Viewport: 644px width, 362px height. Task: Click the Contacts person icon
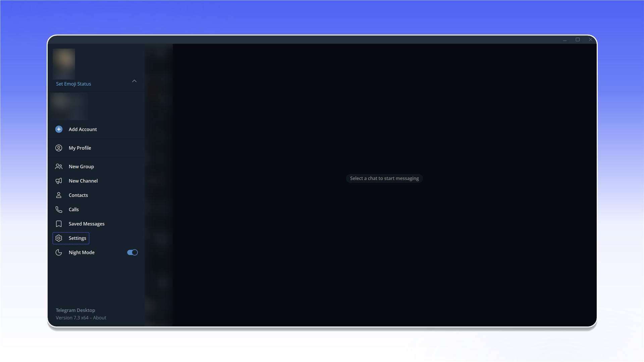pyautogui.click(x=59, y=195)
